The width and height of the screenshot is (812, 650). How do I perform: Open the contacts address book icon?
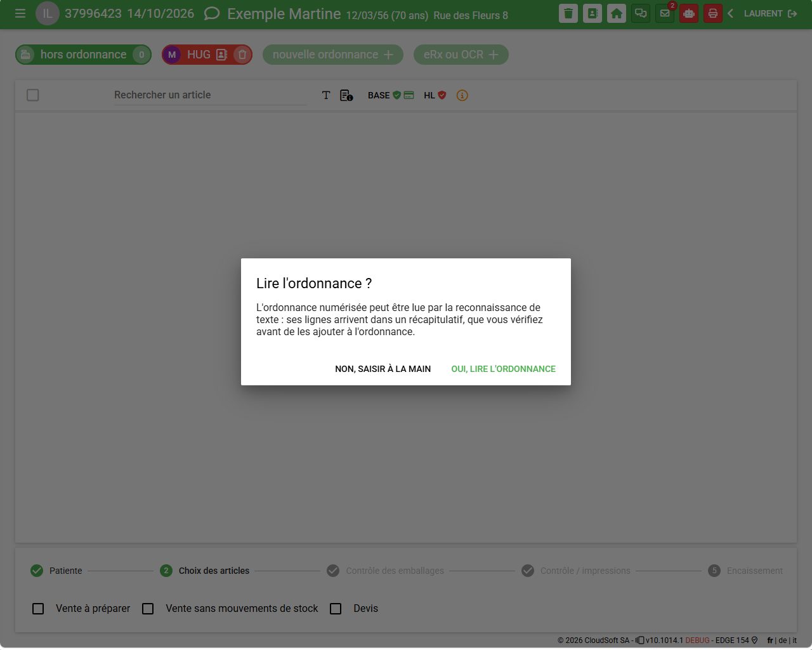pos(593,13)
